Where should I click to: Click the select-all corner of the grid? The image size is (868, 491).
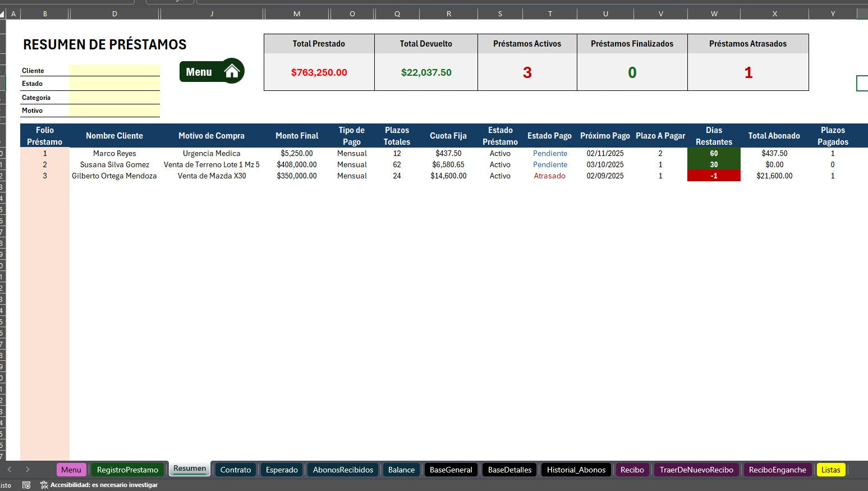coord(3,13)
